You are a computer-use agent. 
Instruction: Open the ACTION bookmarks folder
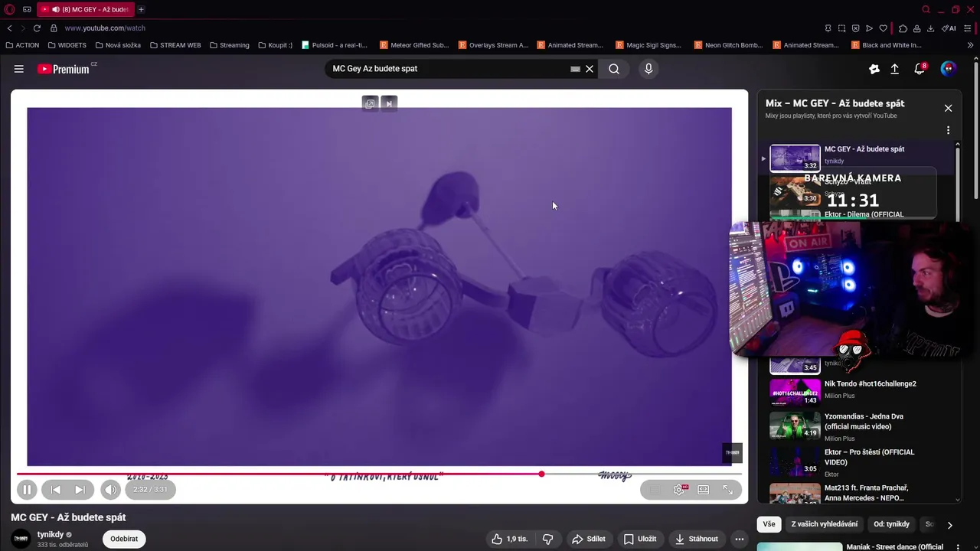click(x=22, y=45)
